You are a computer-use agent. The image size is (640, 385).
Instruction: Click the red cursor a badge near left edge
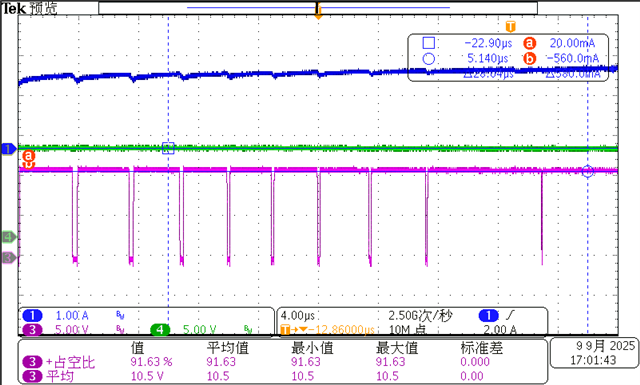point(28,156)
